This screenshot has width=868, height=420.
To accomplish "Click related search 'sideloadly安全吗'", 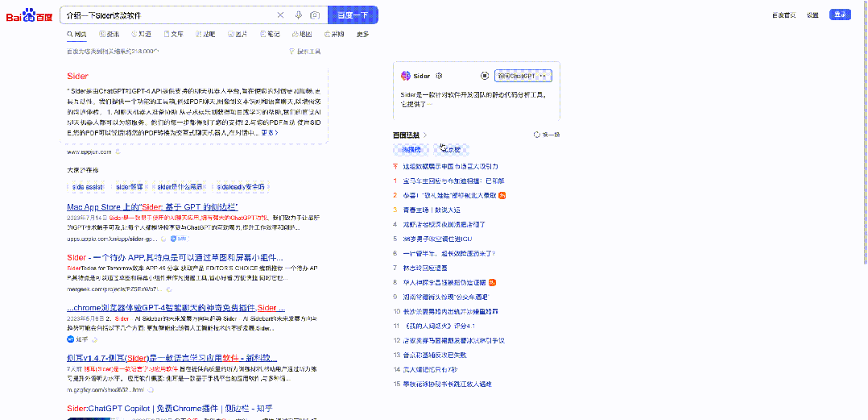I will tap(241, 187).
